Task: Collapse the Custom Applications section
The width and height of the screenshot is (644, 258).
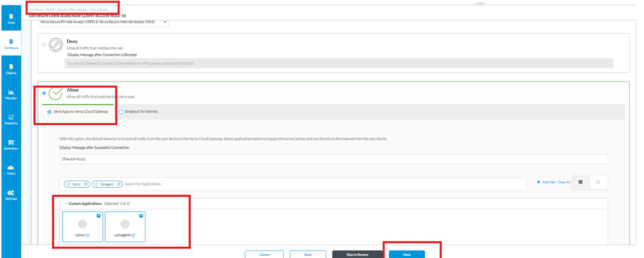Action: [x=66, y=204]
